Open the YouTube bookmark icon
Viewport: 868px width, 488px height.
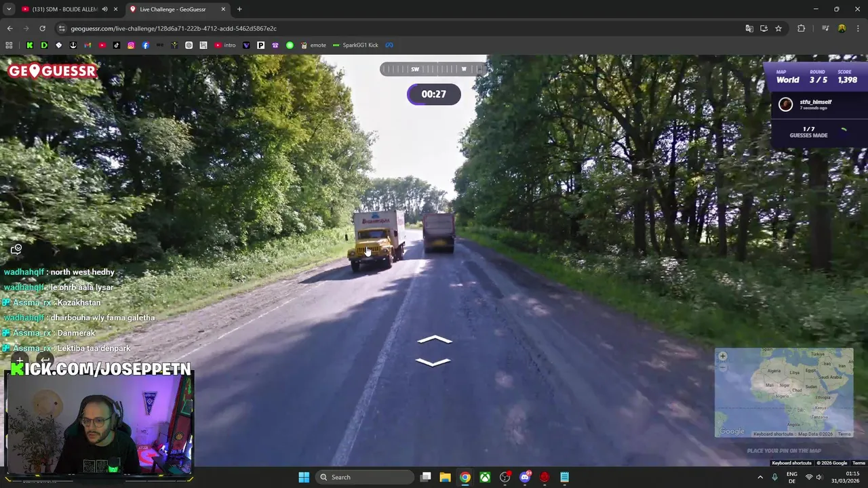coord(102,45)
